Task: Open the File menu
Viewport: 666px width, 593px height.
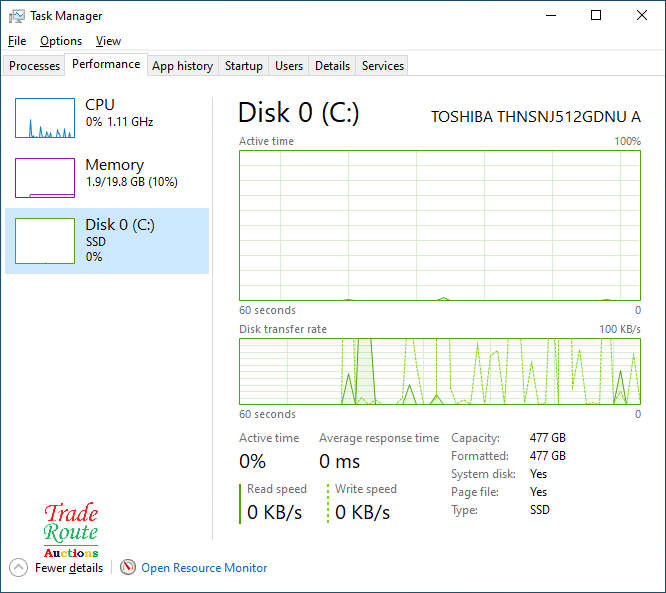Action: click(x=17, y=41)
